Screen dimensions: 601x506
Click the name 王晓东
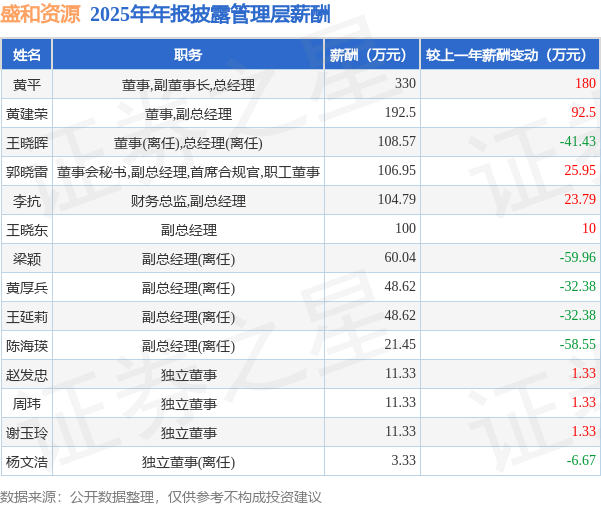(x=26, y=230)
